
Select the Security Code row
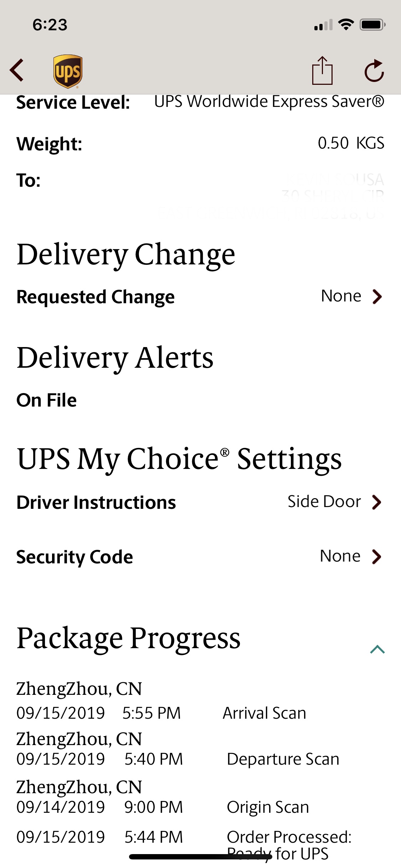point(200,557)
